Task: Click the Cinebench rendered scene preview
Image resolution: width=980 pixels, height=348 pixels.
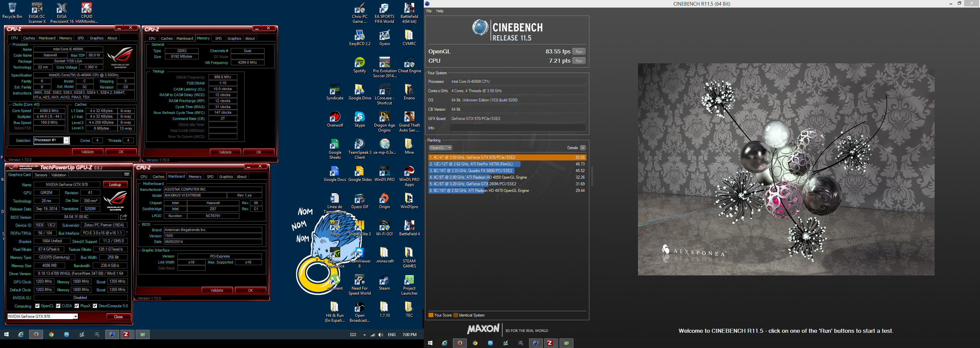Action: (x=786, y=169)
